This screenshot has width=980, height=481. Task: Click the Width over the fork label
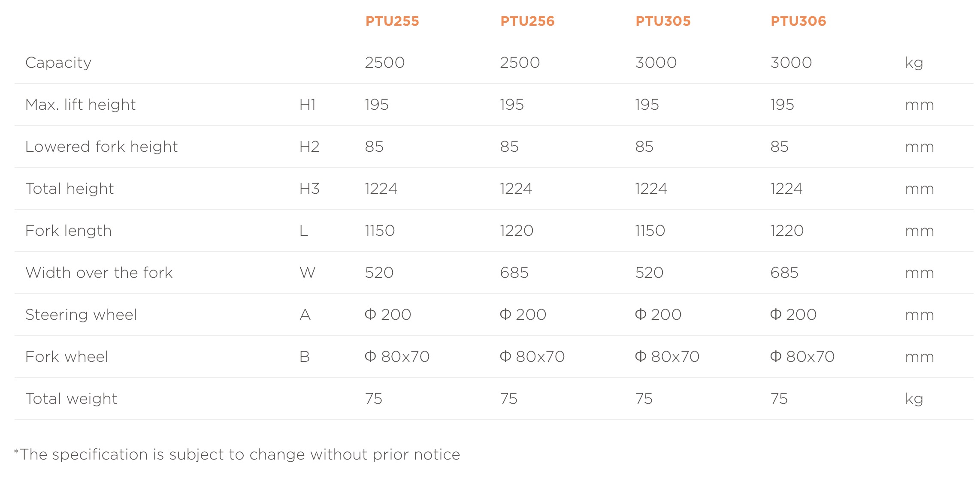(x=99, y=273)
